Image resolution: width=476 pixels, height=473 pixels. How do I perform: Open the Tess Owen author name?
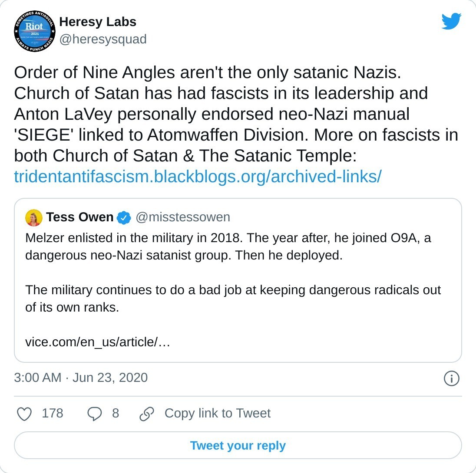pyautogui.click(x=80, y=217)
